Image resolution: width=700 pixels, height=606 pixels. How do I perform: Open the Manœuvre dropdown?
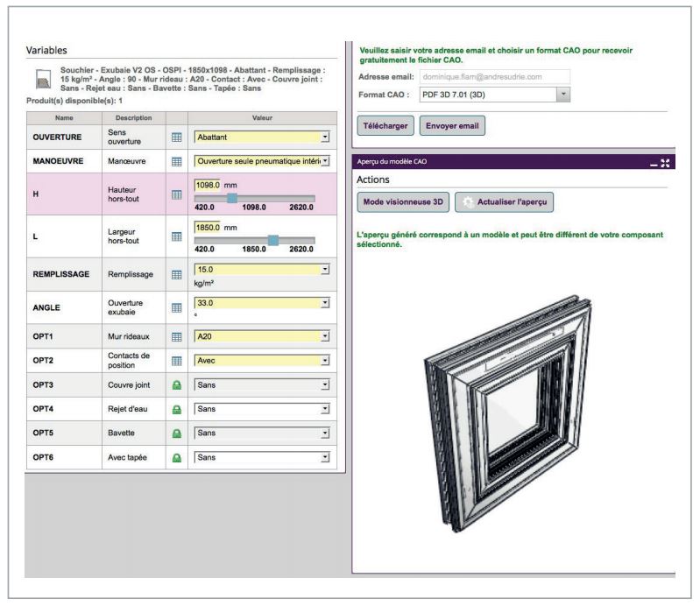point(262,161)
